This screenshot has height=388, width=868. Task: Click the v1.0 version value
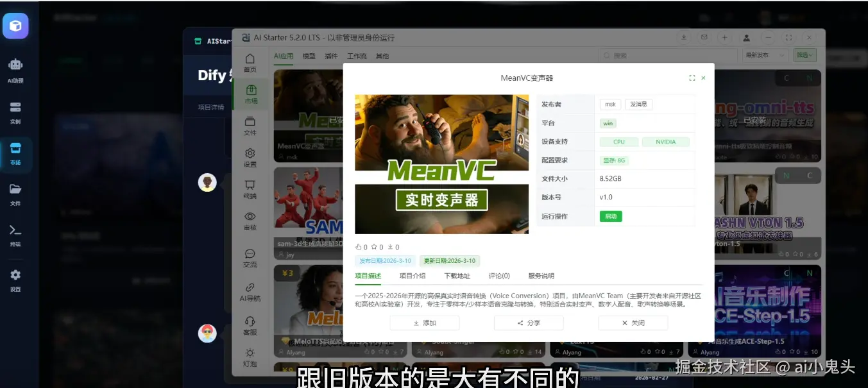tap(606, 198)
